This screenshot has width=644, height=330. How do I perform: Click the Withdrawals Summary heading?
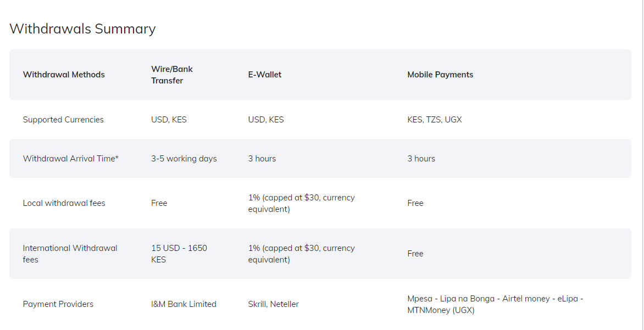point(82,29)
